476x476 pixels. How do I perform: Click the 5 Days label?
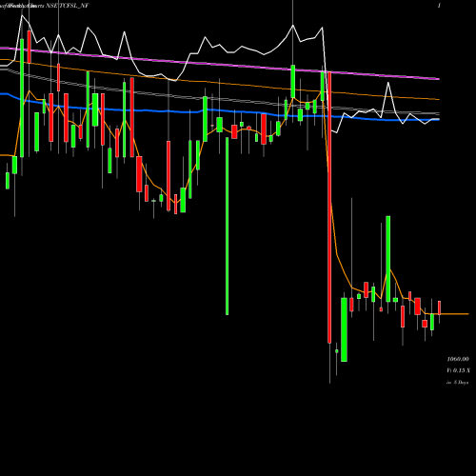click(457, 383)
